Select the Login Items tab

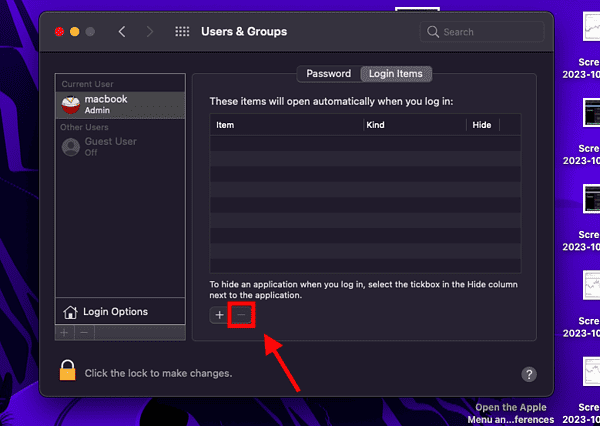pyautogui.click(x=395, y=74)
